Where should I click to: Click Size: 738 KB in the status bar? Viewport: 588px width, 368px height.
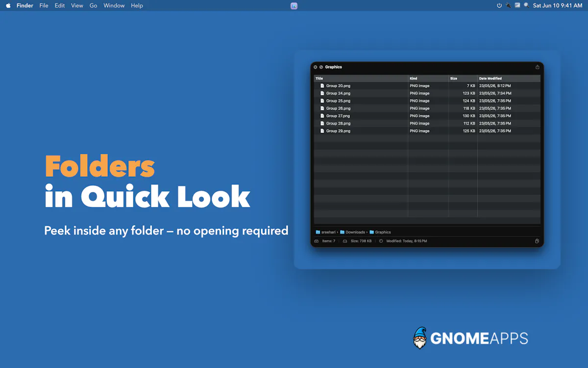click(361, 241)
